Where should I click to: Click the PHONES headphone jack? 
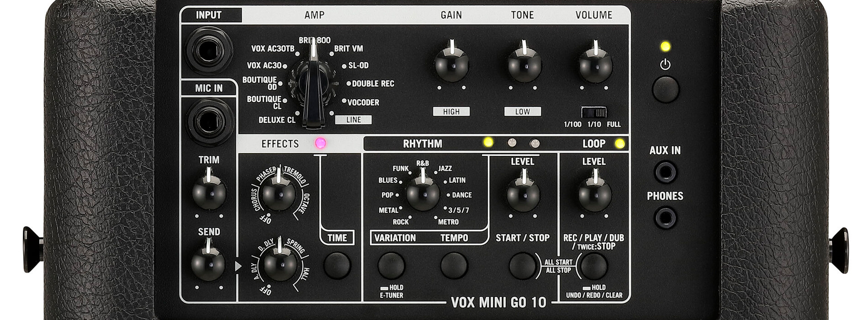tap(665, 218)
